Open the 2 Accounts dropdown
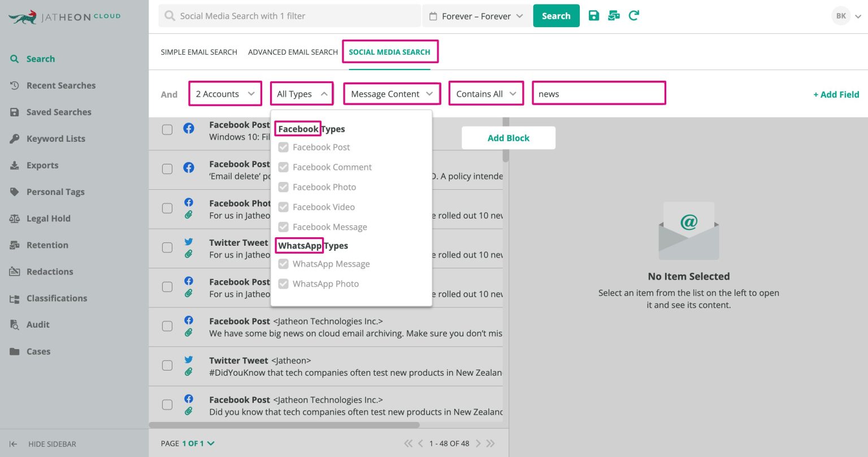Viewport: 868px width, 457px height. pos(225,93)
